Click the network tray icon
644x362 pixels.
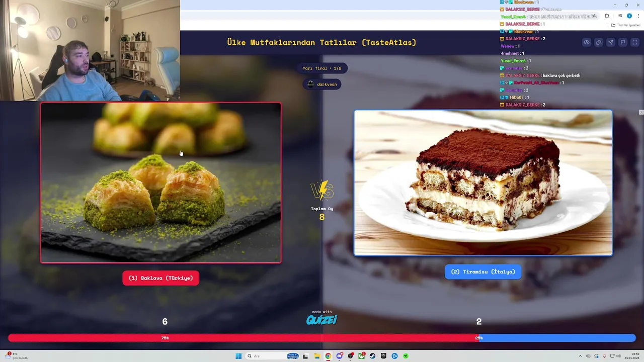(612, 356)
